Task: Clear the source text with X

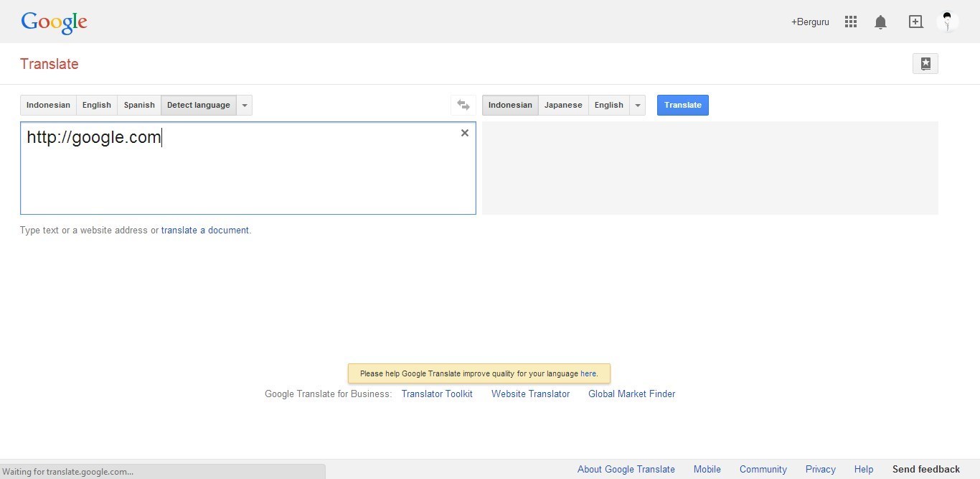Action: [x=465, y=133]
